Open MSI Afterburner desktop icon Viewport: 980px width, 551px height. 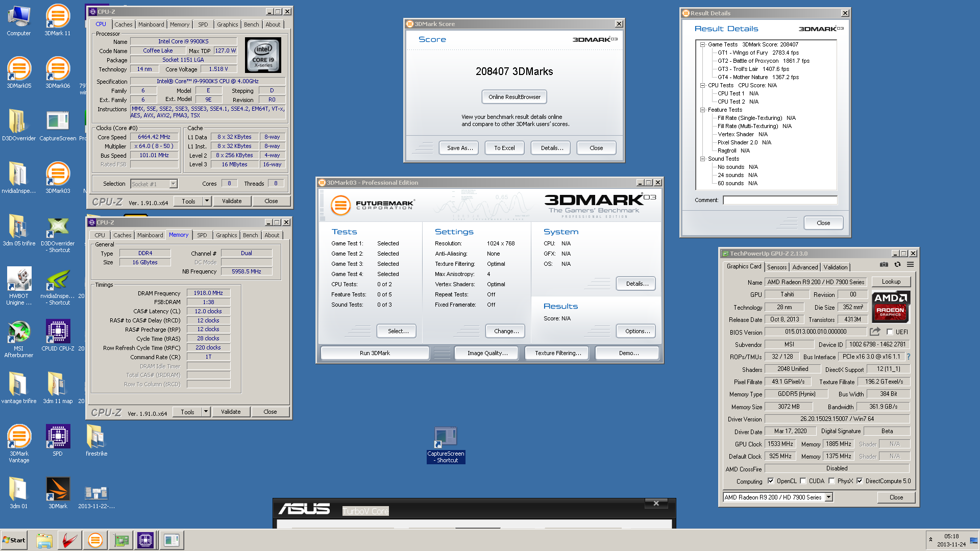click(19, 339)
